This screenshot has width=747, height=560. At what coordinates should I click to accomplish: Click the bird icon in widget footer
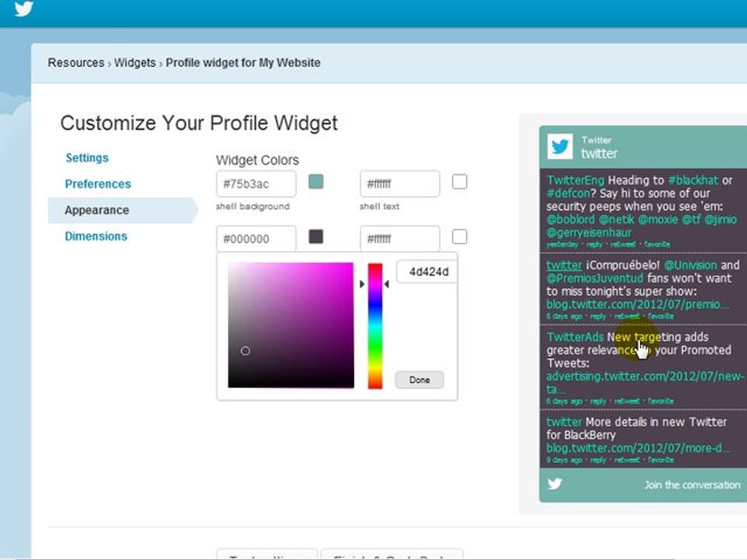(x=555, y=484)
